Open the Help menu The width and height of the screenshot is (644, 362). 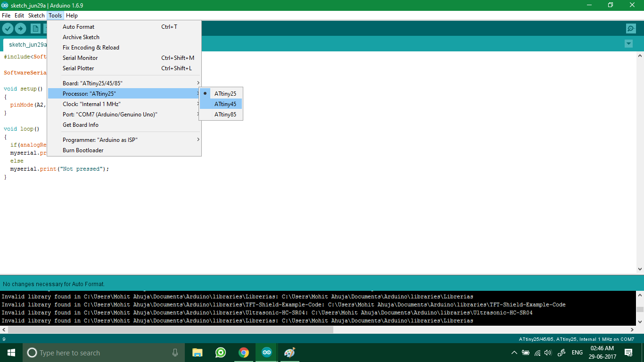72,16
